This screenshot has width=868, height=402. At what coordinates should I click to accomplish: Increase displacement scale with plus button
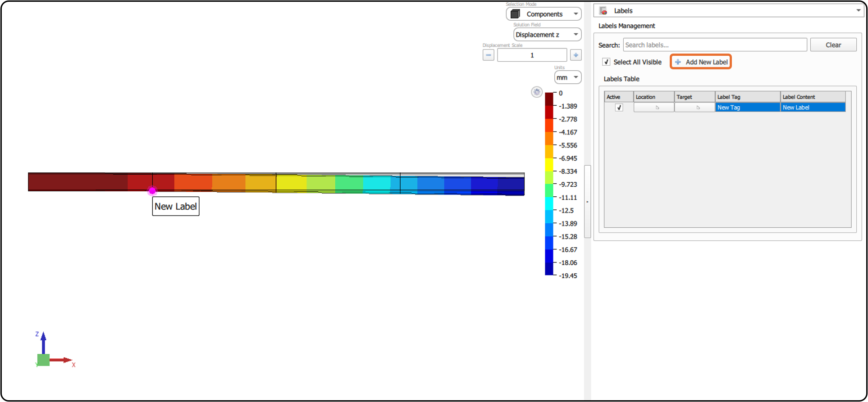click(x=576, y=55)
